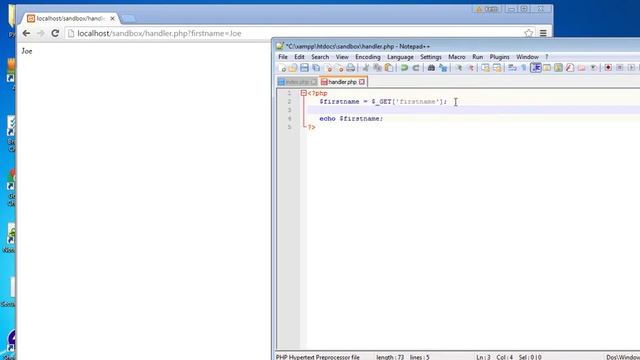Collapse the <?php fold marker
This screenshot has height=360, width=640.
304,93
